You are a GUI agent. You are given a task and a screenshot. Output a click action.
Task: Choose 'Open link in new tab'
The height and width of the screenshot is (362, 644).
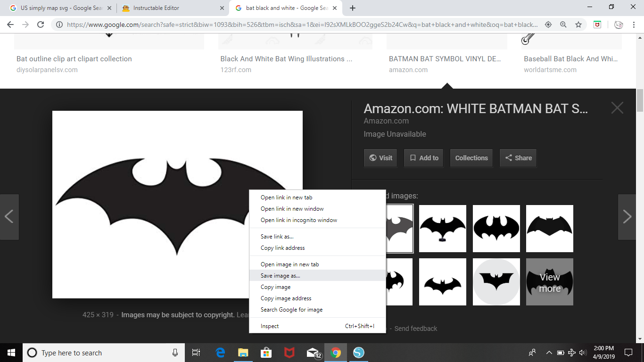(x=317, y=197)
